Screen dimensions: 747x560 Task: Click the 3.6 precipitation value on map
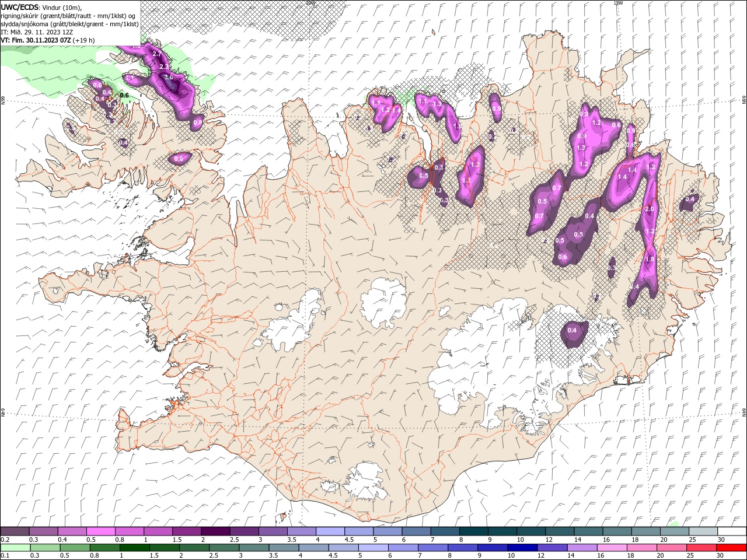169,77
